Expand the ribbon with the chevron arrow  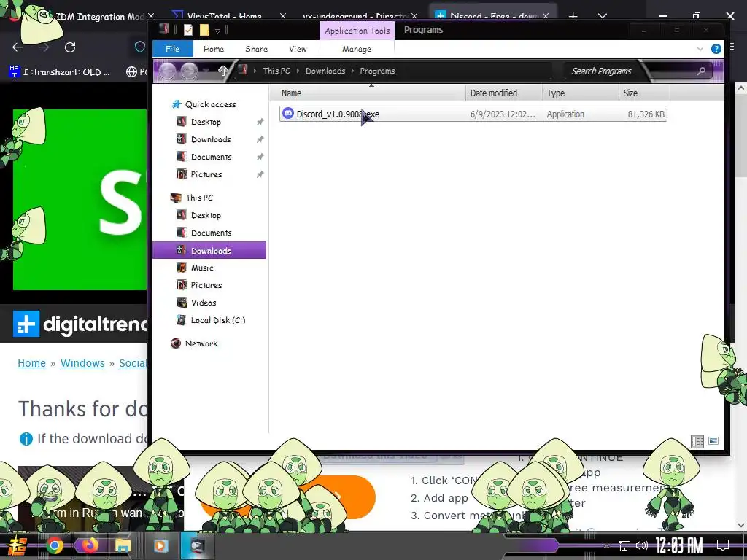click(700, 49)
